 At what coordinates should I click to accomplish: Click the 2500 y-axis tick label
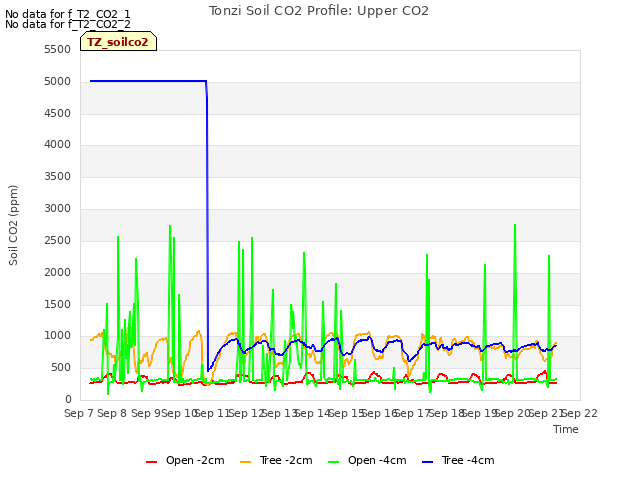[58, 240]
